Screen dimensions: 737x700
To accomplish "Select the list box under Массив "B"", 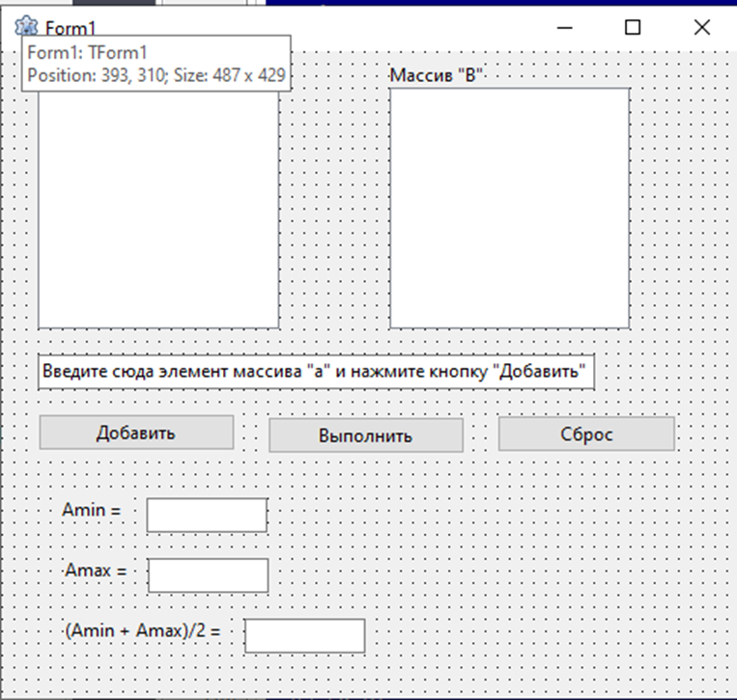I will (509, 209).
